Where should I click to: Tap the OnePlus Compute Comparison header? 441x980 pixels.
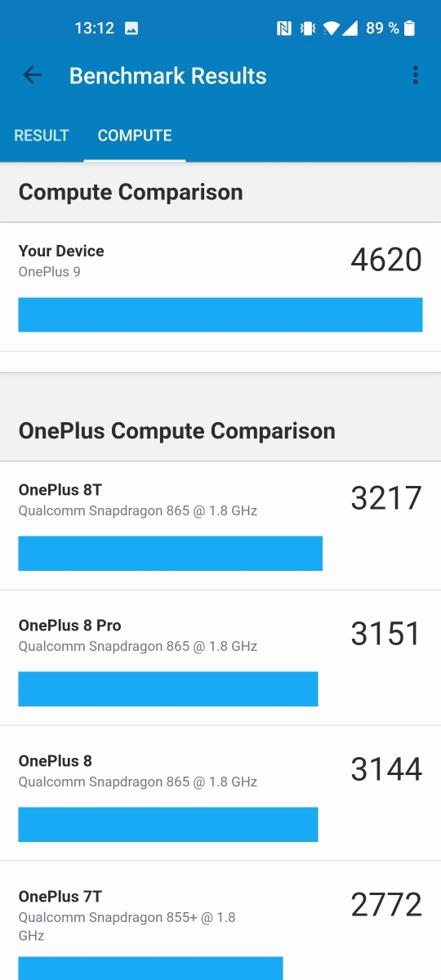[x=177, y=430]
